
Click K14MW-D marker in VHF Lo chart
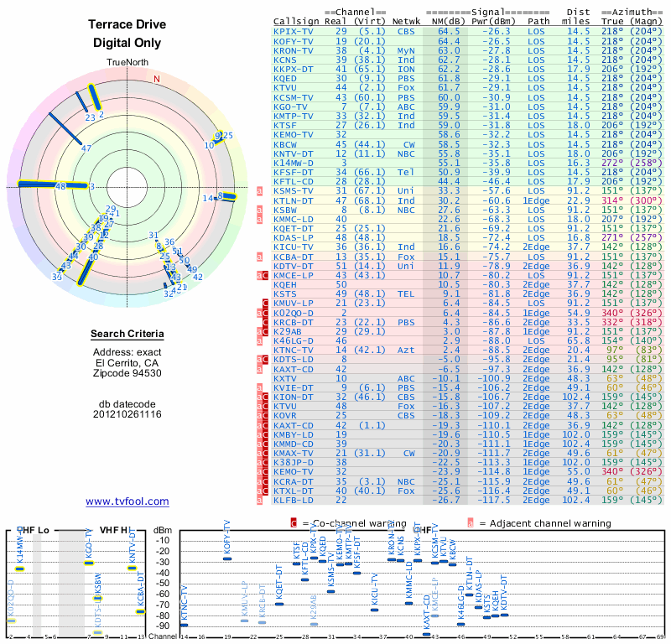coord(19,569)
